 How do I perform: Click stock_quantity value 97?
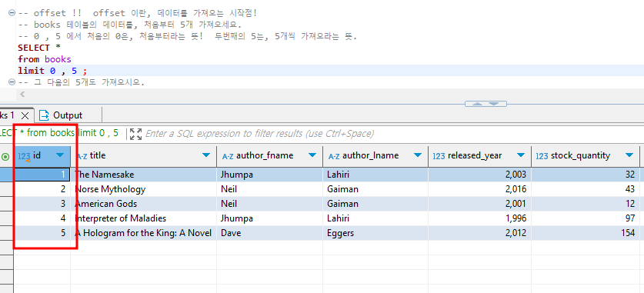pyautogui.click(x=586, y=218)
